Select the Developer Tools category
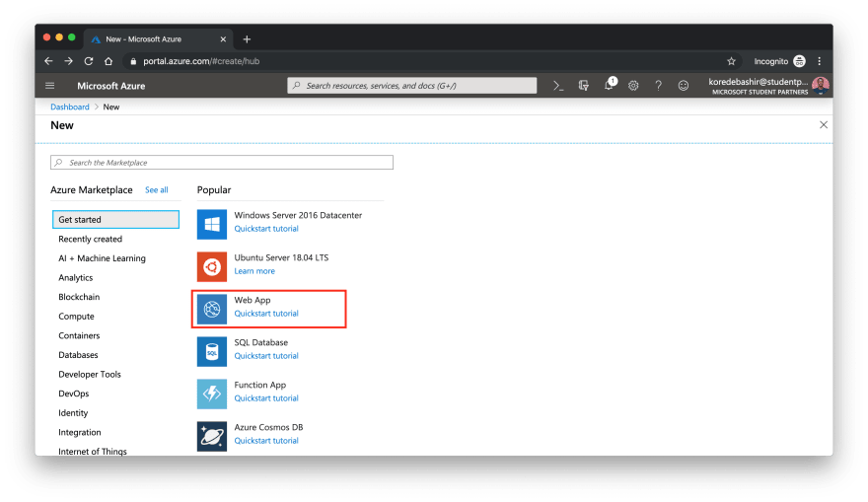Image resolution: width=868 pixels, height=502 pixels. click(x=90, y=375)
